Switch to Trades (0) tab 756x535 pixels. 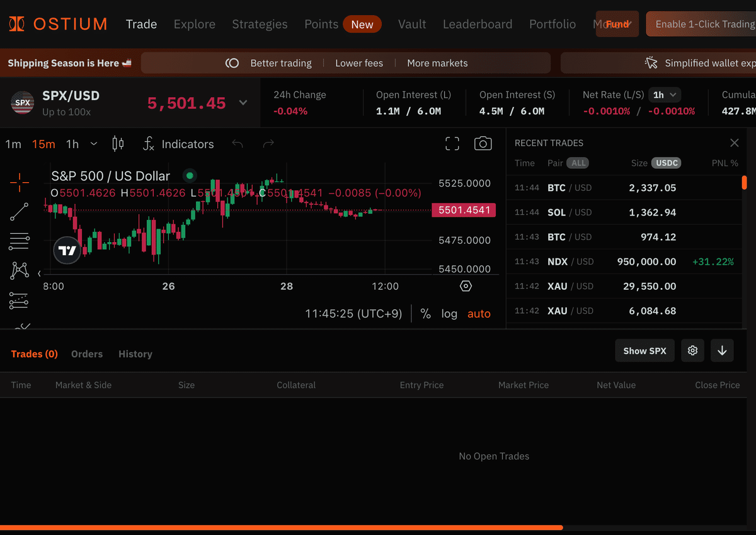[x=34, y=354]
